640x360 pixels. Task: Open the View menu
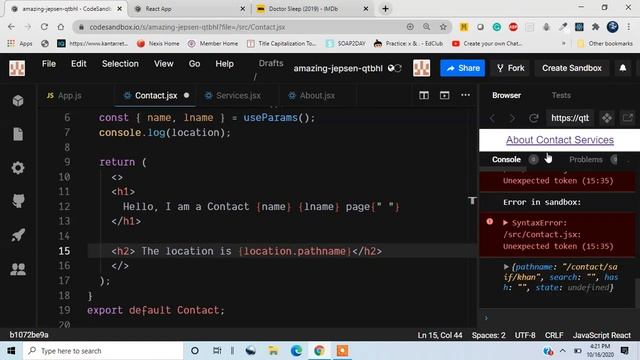163,64
